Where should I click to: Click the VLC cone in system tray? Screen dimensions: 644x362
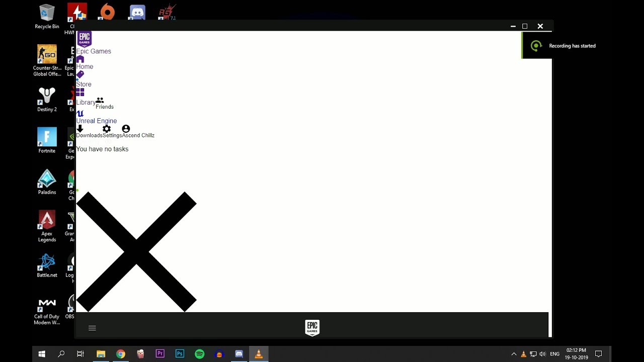[524, 354]
